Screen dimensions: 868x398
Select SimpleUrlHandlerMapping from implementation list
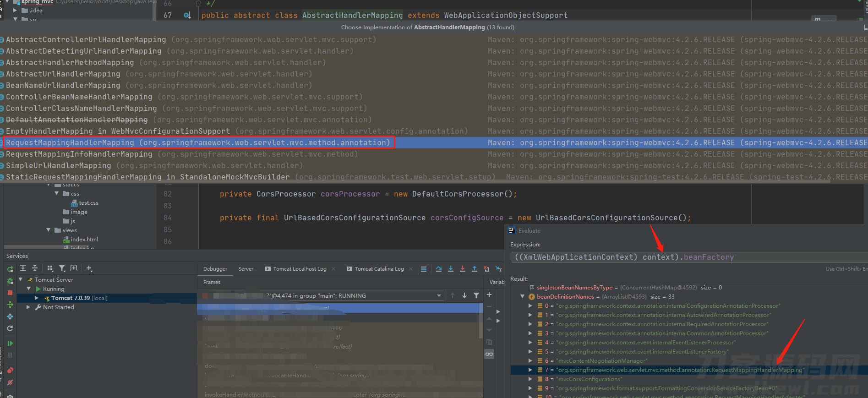pyautogui.click(x=59, y=165)
